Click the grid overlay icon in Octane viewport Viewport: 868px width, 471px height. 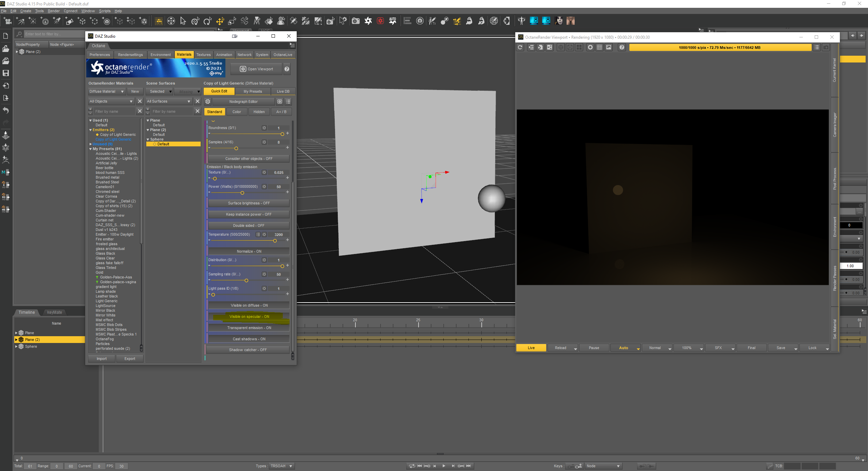[x=599, y=48]
